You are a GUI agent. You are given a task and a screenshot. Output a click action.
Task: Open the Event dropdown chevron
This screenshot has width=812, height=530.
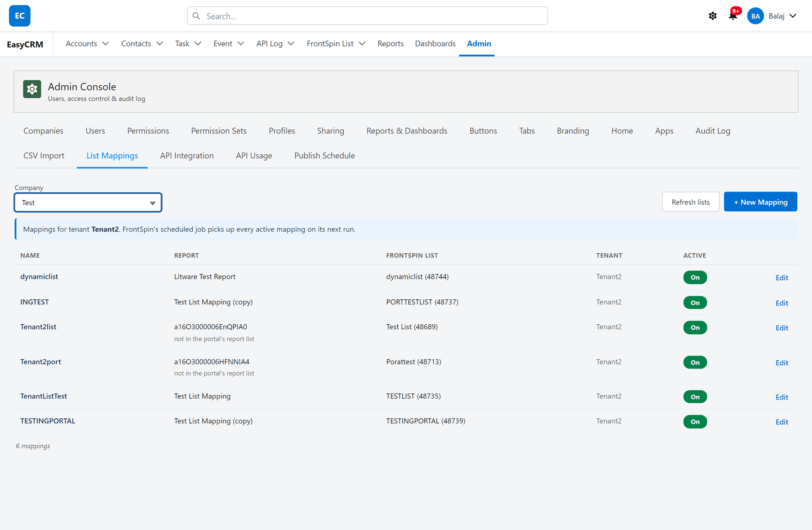241,43
